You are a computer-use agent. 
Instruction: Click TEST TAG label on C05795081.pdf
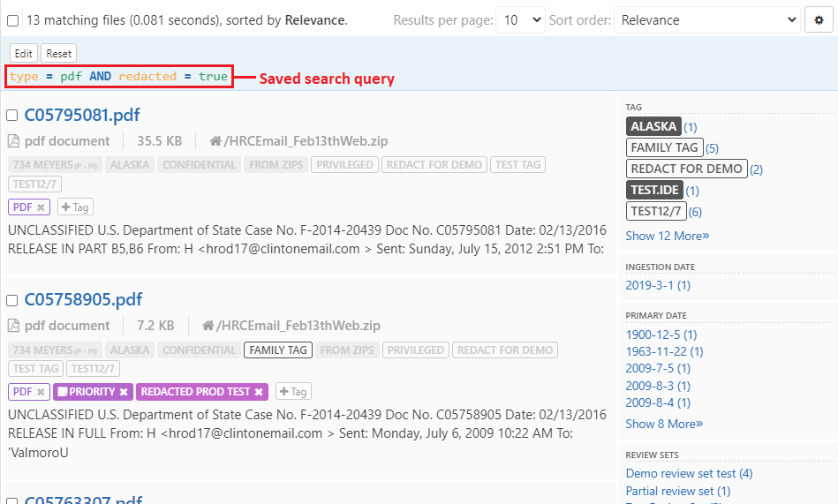tap(517, 164)
